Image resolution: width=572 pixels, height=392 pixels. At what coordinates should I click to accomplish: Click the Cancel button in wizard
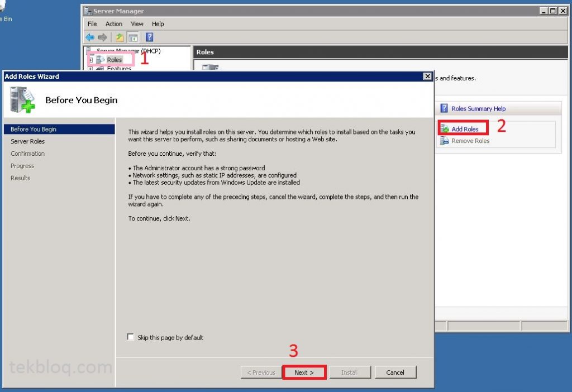395,372
